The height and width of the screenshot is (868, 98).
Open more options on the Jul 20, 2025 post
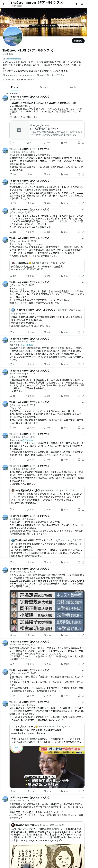83,181
